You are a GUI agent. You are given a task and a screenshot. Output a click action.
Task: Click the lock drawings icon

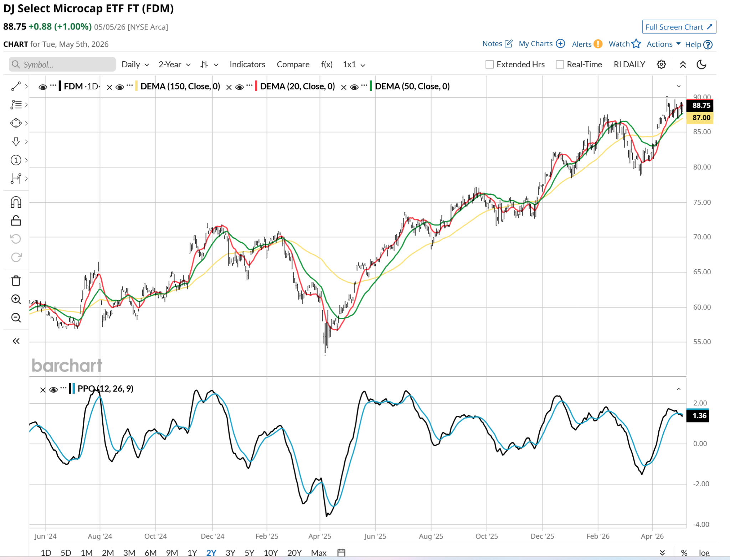(16, 221)
